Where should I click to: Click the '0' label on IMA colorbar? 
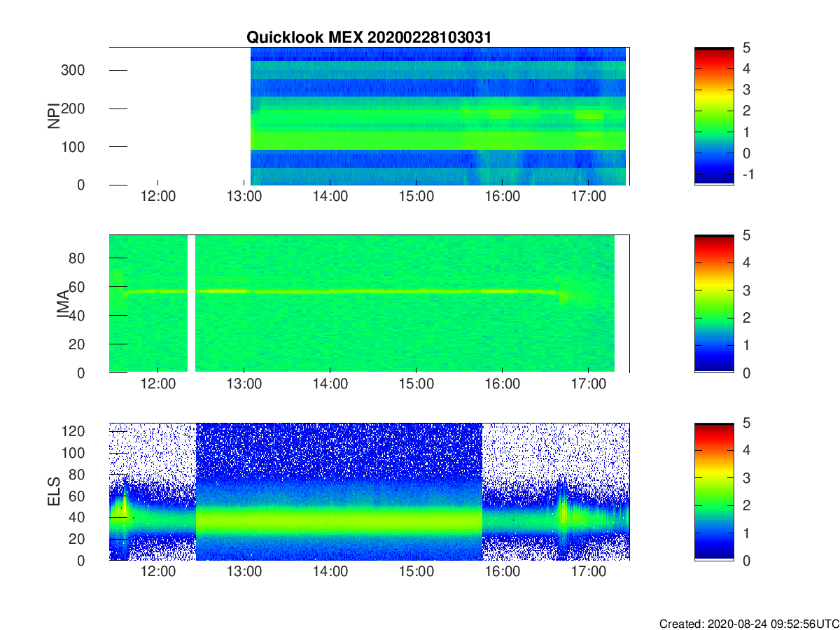[x=746, y=373]
